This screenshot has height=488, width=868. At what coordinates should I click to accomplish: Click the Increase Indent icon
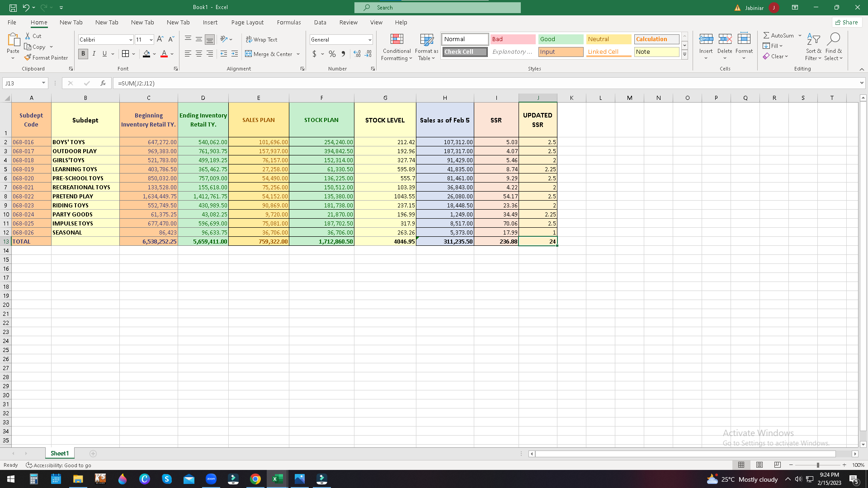(235, 54)
